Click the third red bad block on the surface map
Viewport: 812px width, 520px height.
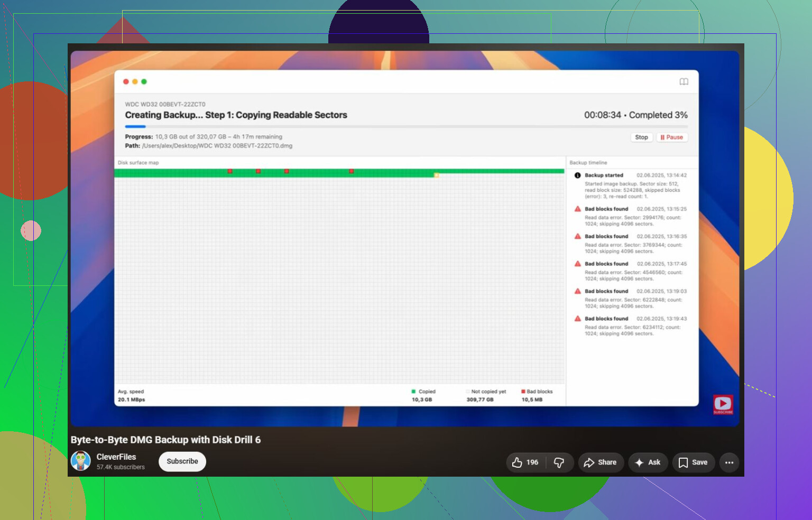[x=287, y=171]
